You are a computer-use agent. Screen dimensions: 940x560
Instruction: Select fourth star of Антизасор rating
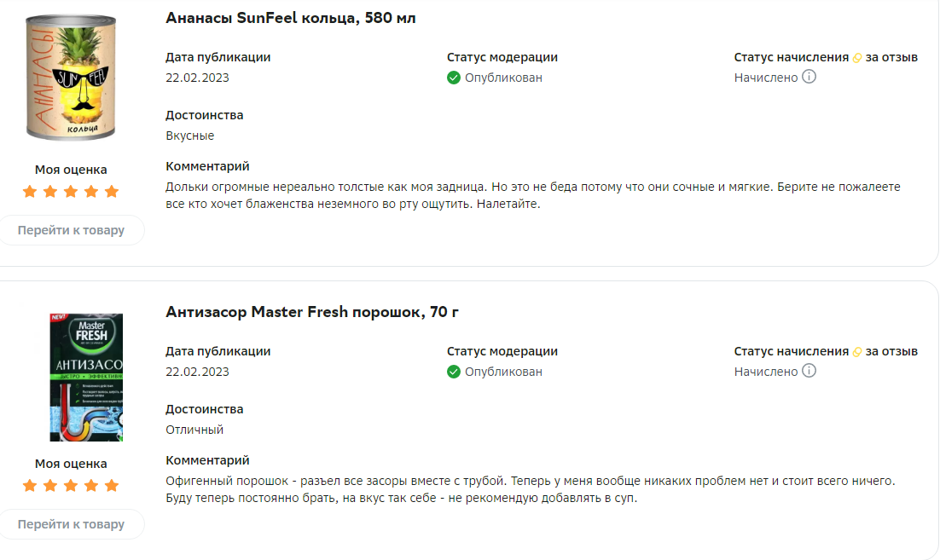click(91, 486)
